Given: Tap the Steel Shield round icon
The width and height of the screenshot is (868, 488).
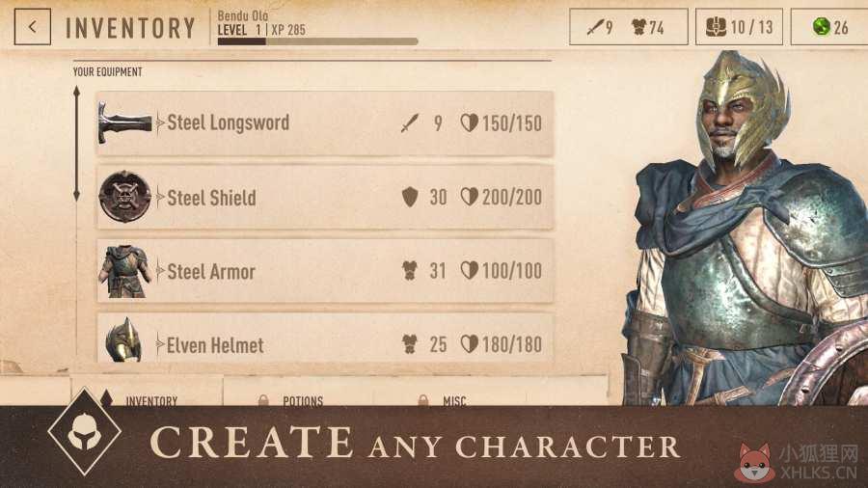Looking at the screenshot, I should 124,197.
